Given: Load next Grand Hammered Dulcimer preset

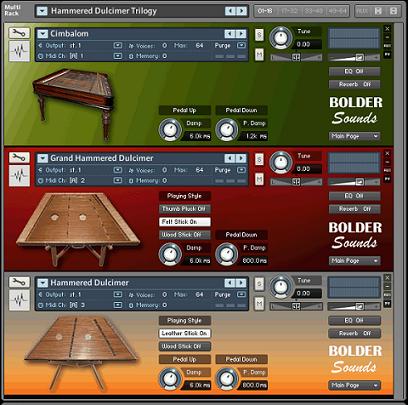Looking at the screenshot, I should [x=241, y=158].
